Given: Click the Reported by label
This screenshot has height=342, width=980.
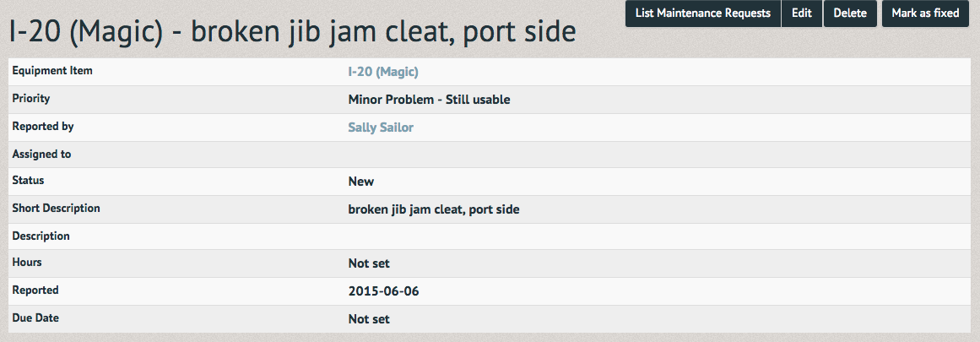Looking at the screenshot, I should tap(43, 127).
